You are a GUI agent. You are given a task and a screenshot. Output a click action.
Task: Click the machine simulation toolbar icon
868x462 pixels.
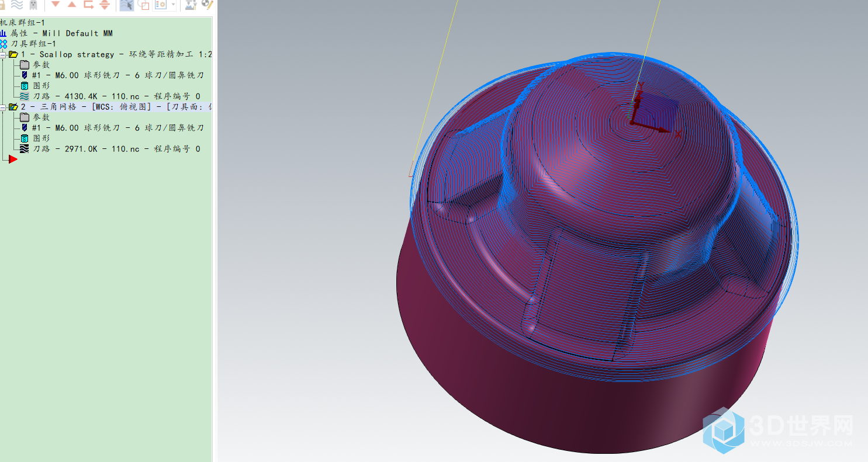point(191,5)
